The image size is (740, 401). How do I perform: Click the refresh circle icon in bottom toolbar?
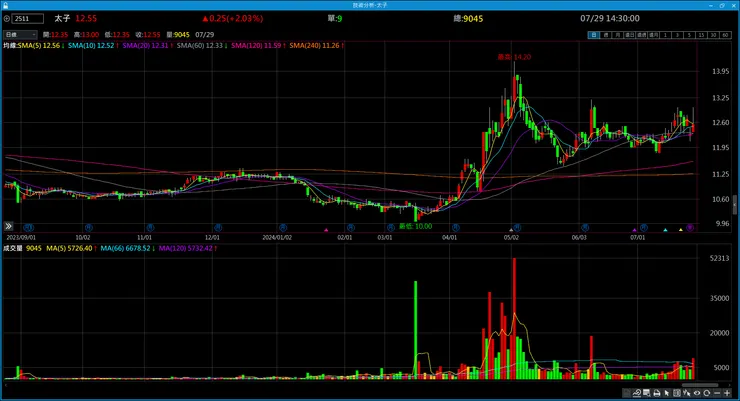[x=706, y=393]
